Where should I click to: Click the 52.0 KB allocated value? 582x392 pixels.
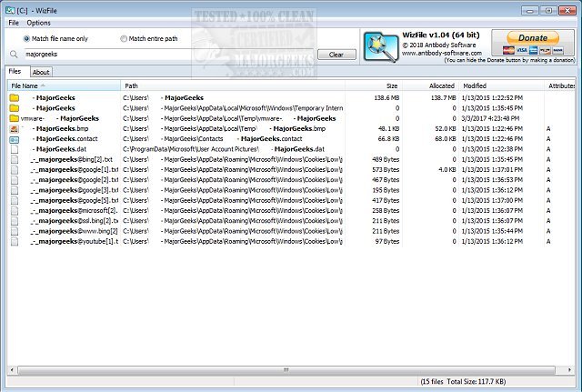446,129
